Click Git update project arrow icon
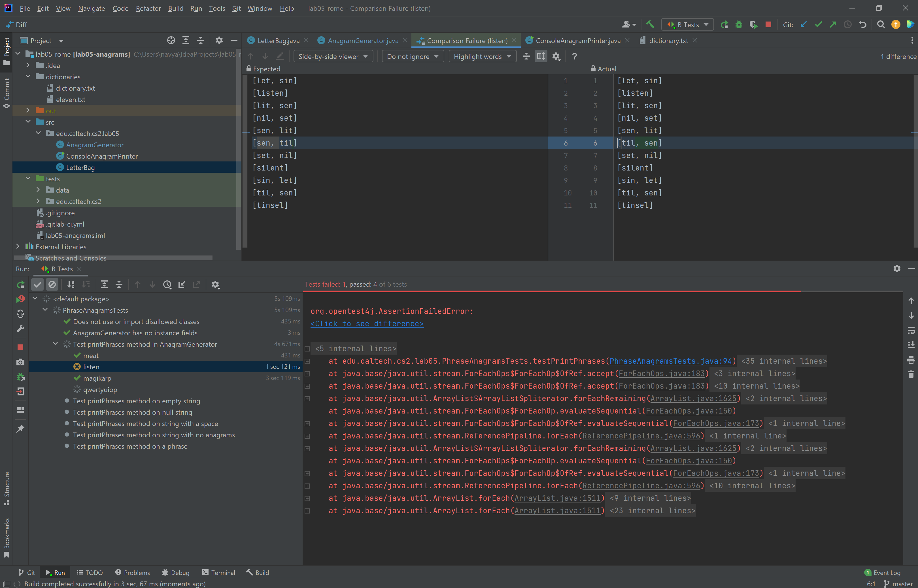Screen dimensions: 918x588 point(804,25)
